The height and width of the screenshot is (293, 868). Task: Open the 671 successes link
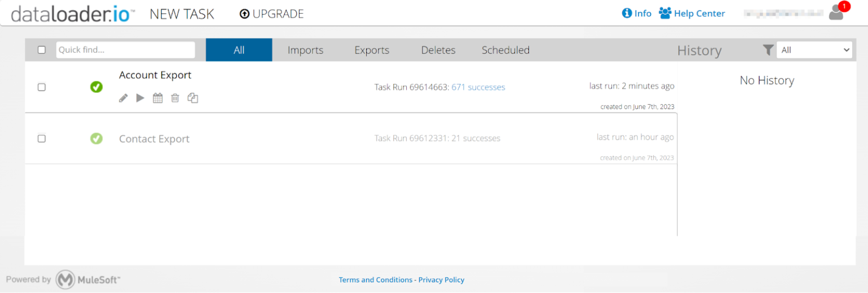tap(478, 87)
